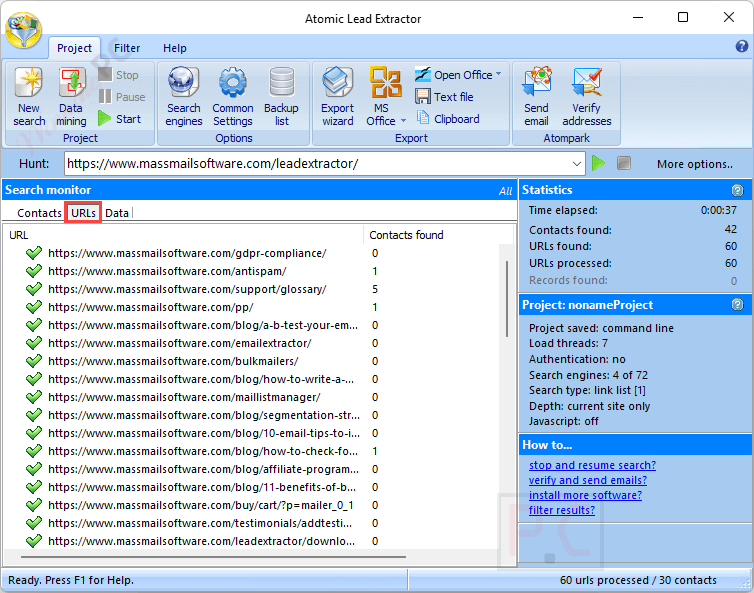The height and width of the screenshot is (593, 754).
Task: Click the Contacts found column header
Action: 437,235
